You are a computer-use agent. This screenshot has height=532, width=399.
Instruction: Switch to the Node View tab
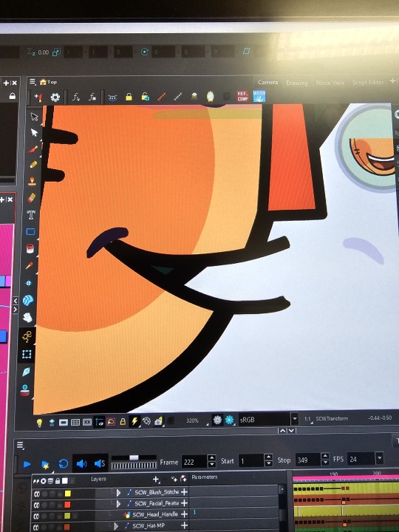tap(330, 83)
